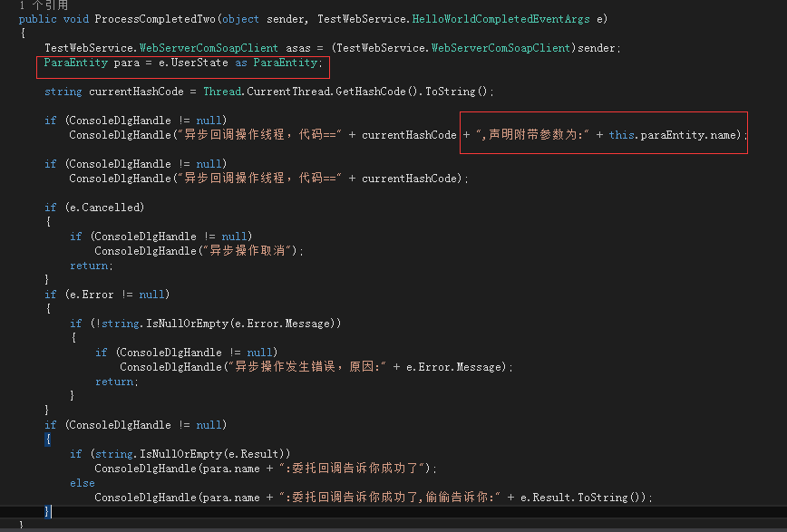Viewport: 787px width, 532px height.
Task: Click the else keyword
Action: (x=83, y=483)
